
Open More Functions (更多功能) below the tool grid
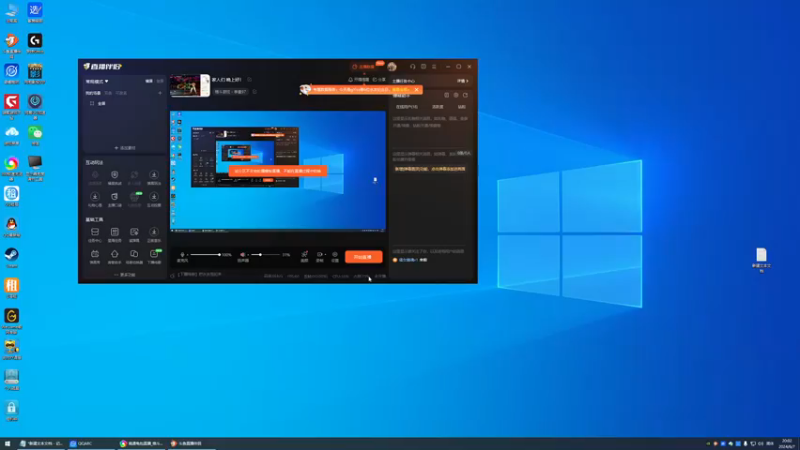click(x=125, y=274)
